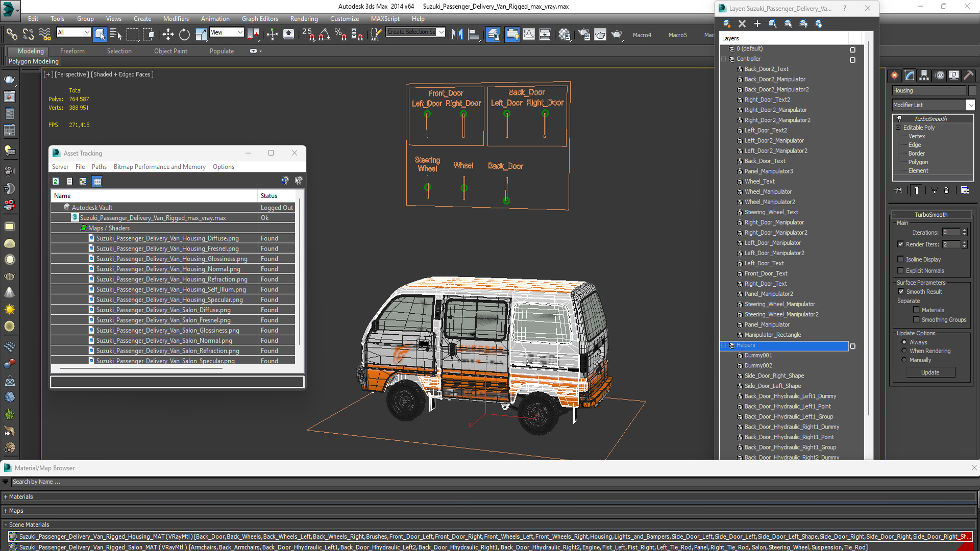Open the selection filter All dropdown
The image size is (980, 551).
click(87, 32)
